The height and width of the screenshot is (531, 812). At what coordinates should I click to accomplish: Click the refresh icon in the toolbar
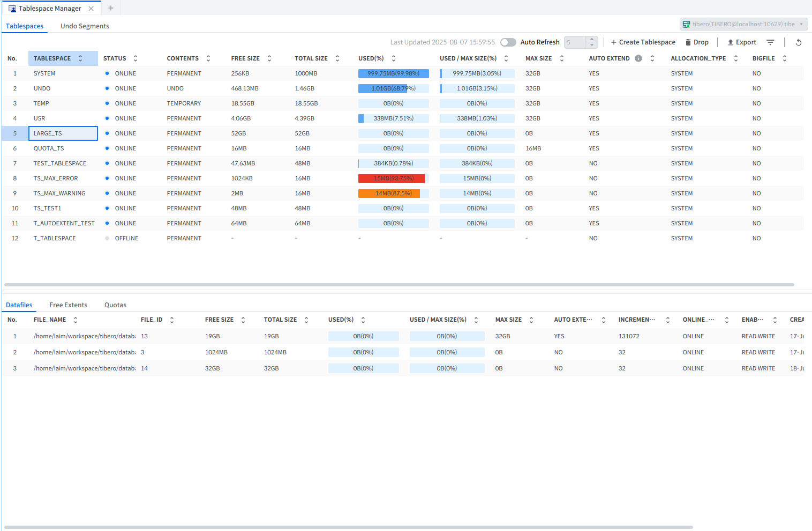point(798,42)
